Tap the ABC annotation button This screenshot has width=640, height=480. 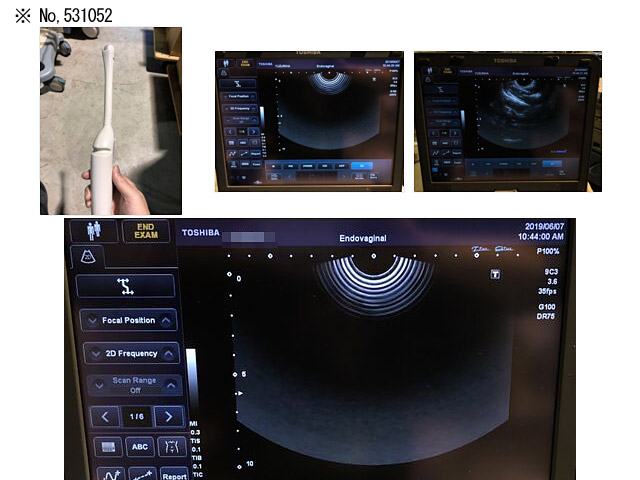click(140, 447)
